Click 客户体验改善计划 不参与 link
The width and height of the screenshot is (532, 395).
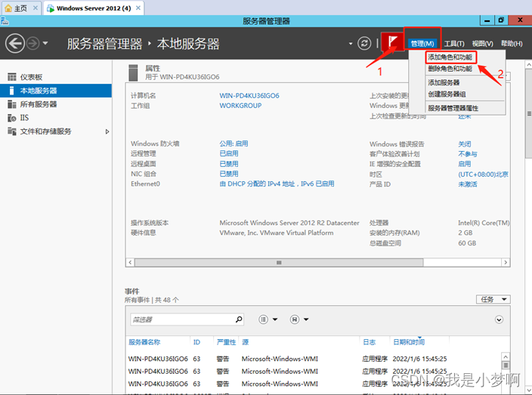(468, 154)
